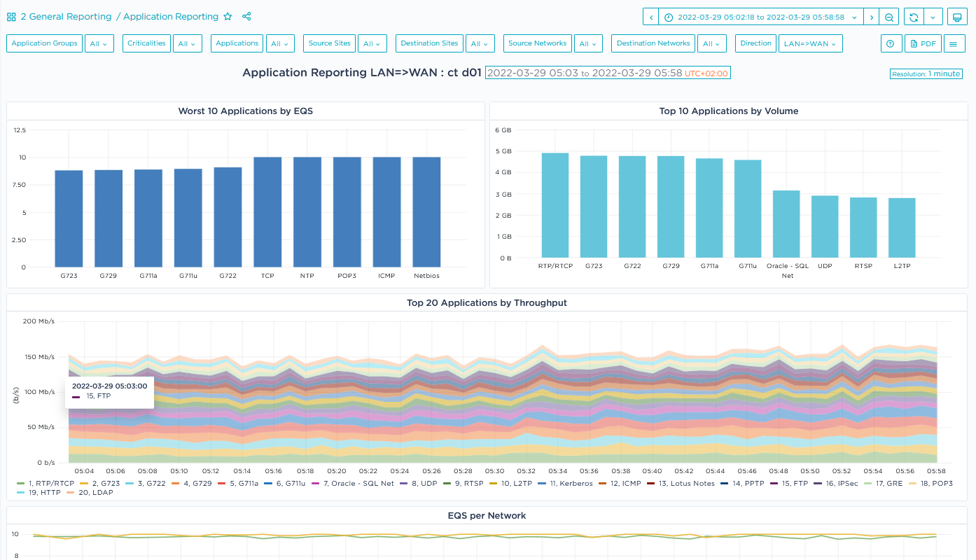
Task: Open the dashboards grid icon
Action: coord(11,17)
